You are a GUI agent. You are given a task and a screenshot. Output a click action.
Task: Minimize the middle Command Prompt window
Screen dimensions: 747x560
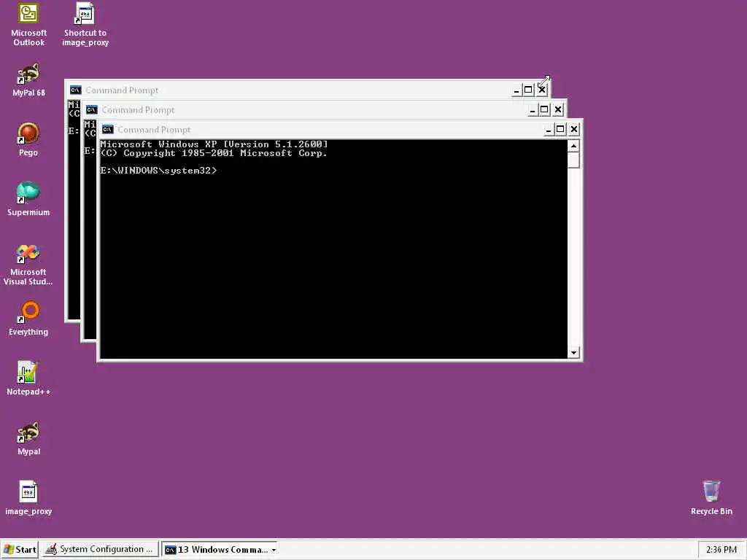[533, 110]
